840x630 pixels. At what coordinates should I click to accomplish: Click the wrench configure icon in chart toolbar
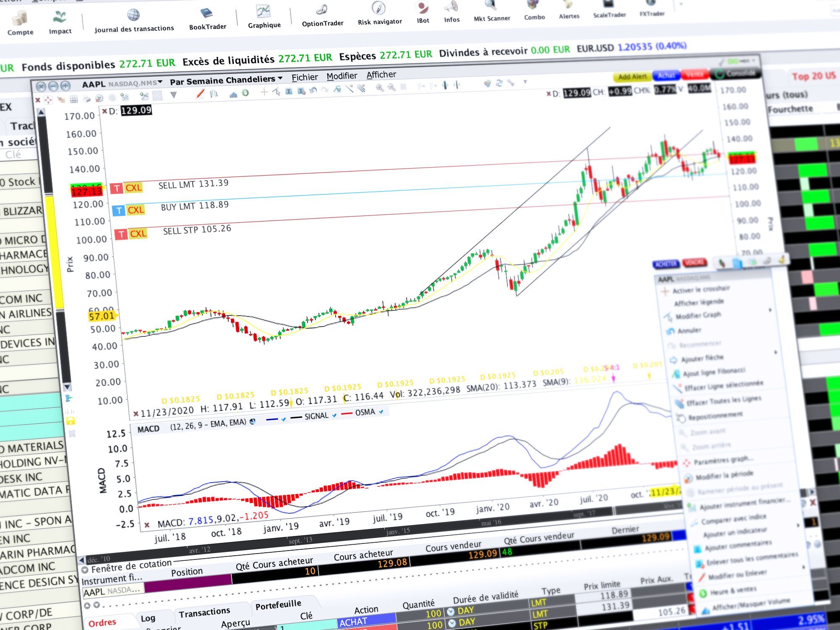pyautogui.click(x=510, y=83)
